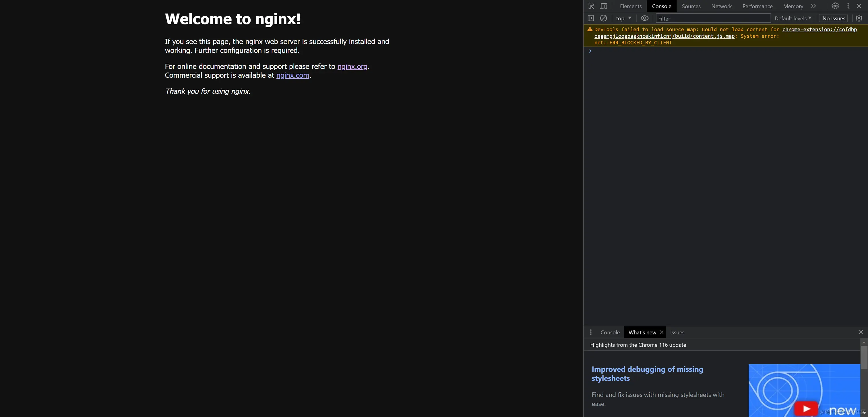Create a live expression with the eye icon
Image resolution: width=868 pixels, height=417 pixels.
(645, 18)
